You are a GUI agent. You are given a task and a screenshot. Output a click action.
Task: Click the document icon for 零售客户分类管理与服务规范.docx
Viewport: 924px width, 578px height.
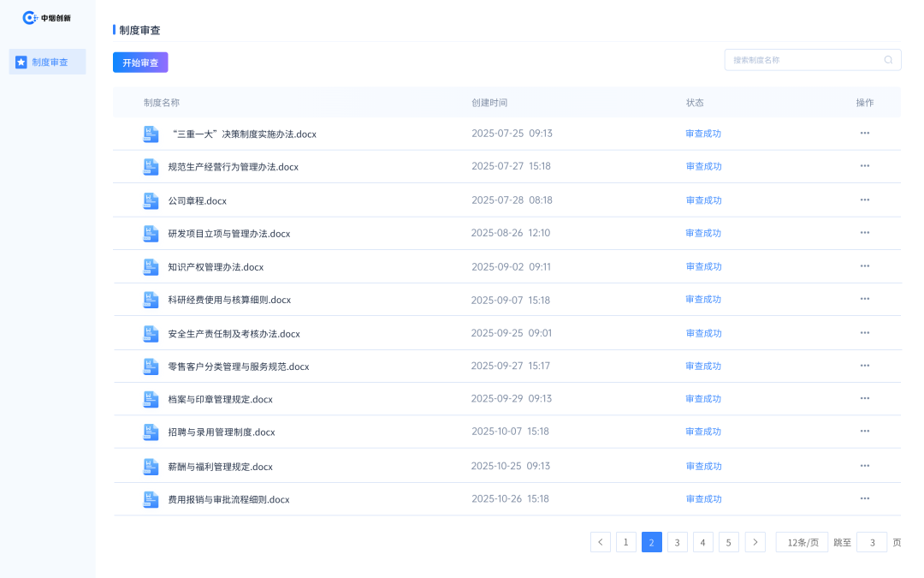151,366
